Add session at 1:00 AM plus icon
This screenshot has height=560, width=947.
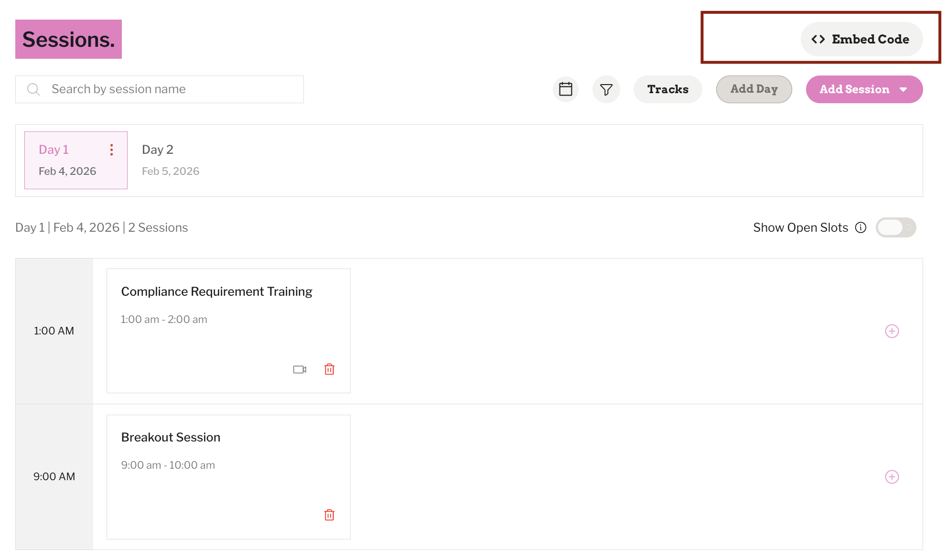[x=892, y=331]
